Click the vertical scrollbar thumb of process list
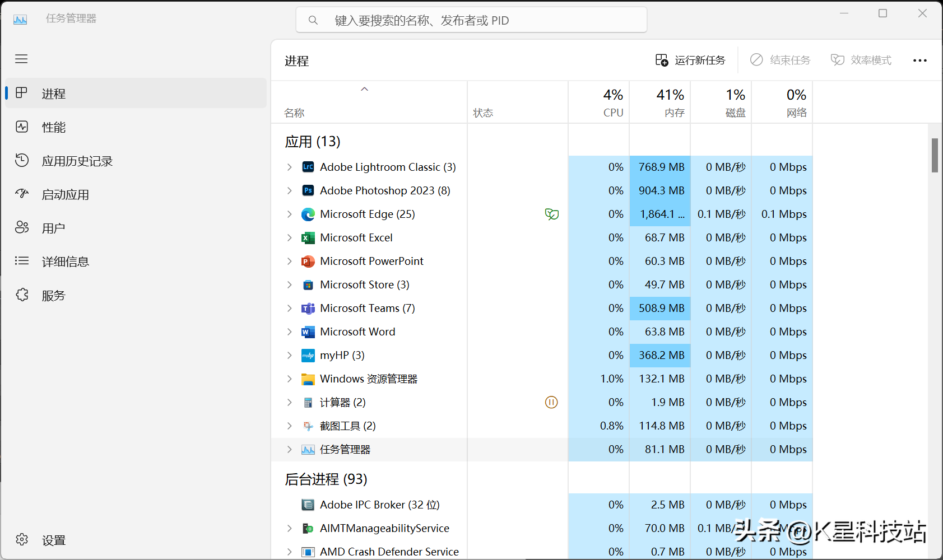The image size is (943, 560). pos(935,155)
